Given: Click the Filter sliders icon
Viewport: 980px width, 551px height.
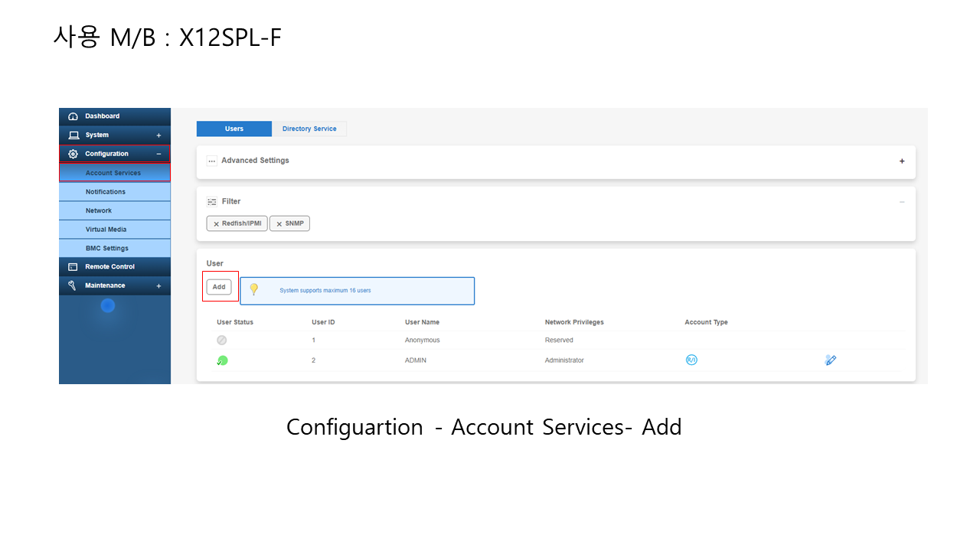Looking at the screenshot, I should 212,202.
